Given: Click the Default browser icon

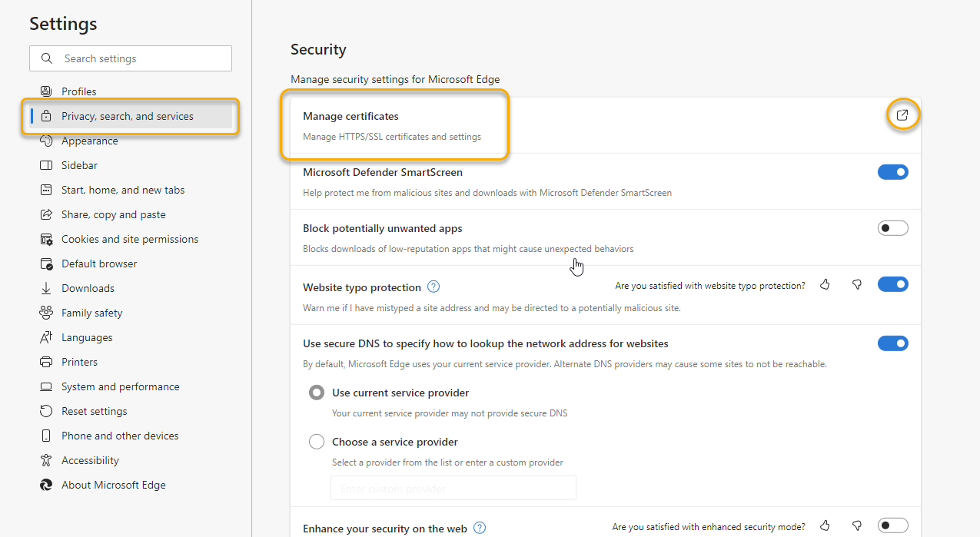Looking at the screenshot, I should (46, 264).
